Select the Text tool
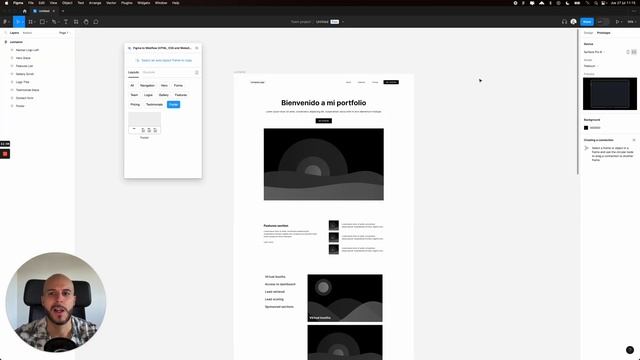 66,22
